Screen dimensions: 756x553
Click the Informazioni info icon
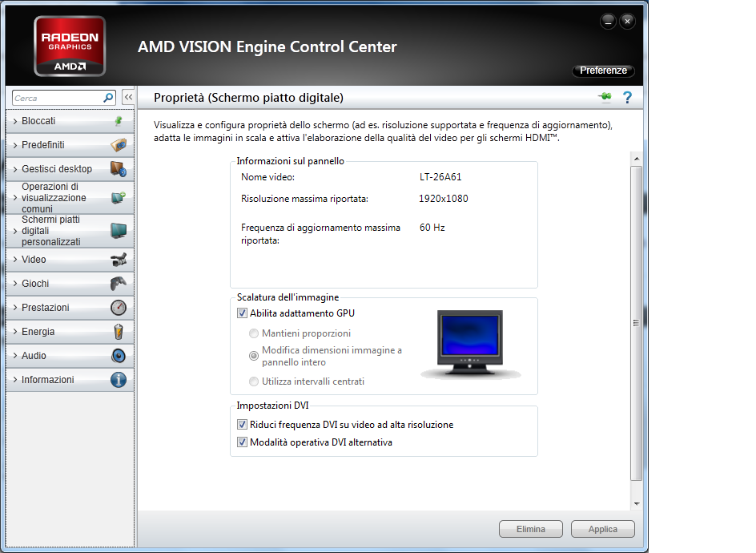click(x=119, y=380)
